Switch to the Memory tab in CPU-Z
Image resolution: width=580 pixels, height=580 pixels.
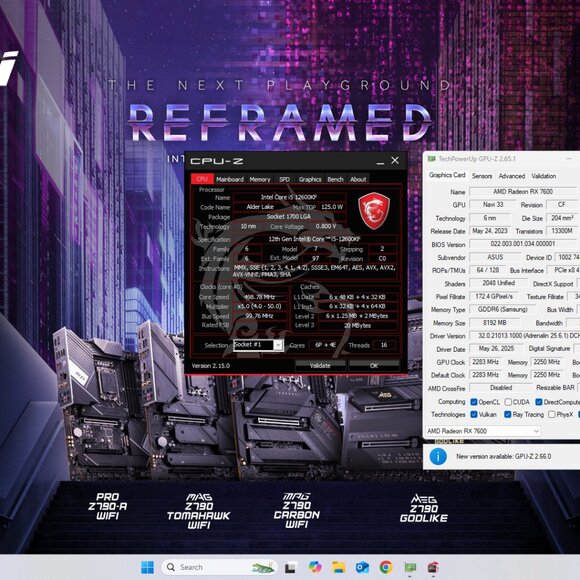(x=260, y=179)
